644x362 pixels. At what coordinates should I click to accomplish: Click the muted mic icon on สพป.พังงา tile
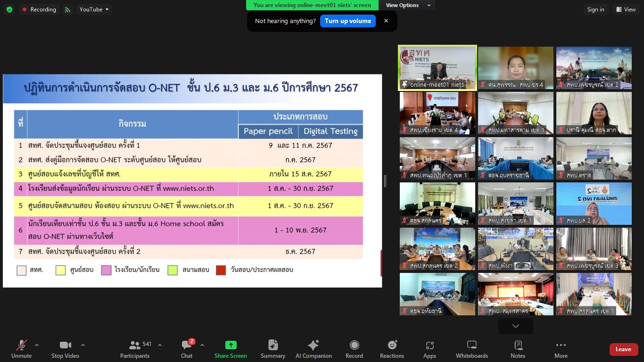click(x=483, y=266)
